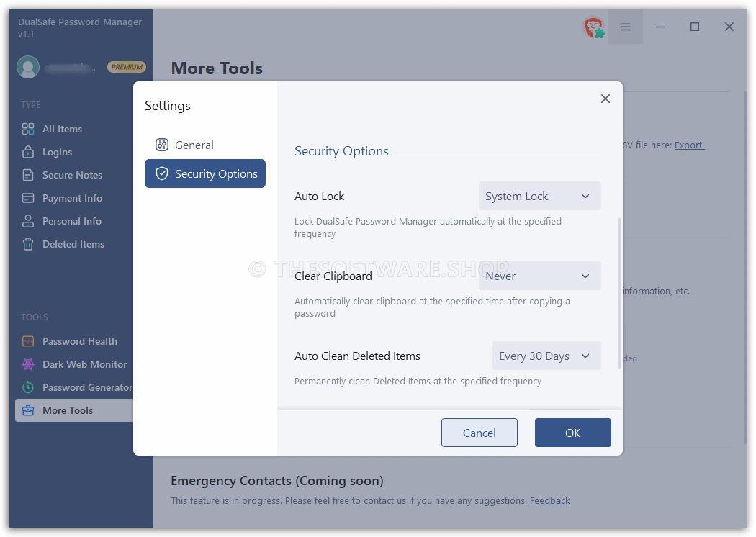Click the Security Options shield icon
This screenshot has width=756, height=537.
click(x=162, y=173)
